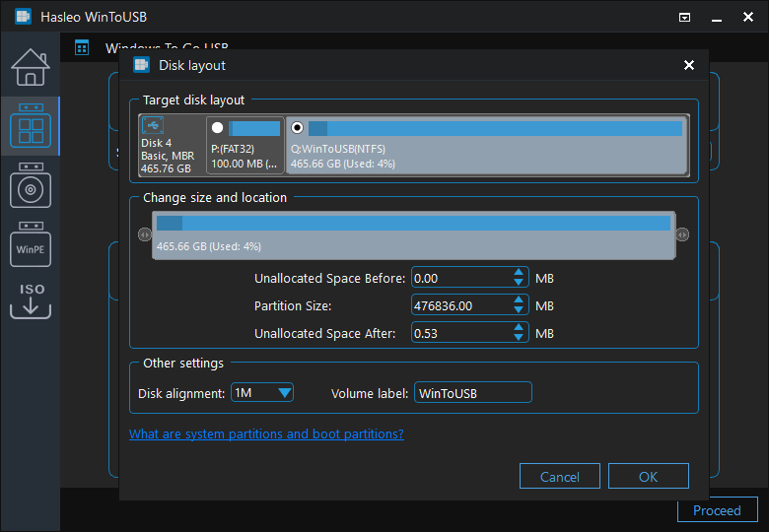Image resolution: width=769 pixels, height=532 pixels.
Task: Decrease the Partition Size value
Action: [520, 311]
